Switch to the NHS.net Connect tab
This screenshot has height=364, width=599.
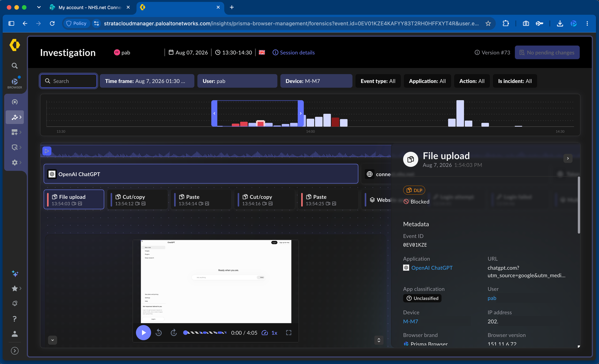[x=90, y=7]
